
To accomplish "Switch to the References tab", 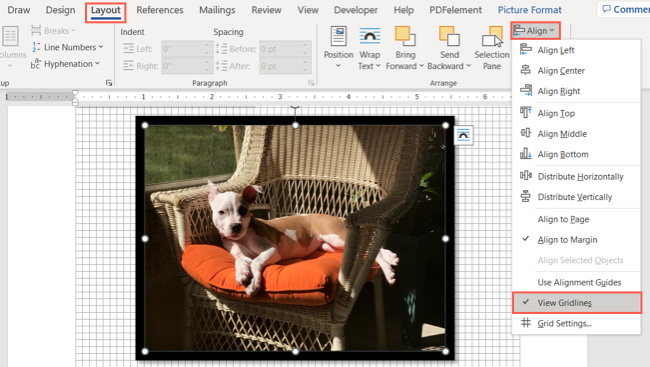I will [x=160, y=10].
